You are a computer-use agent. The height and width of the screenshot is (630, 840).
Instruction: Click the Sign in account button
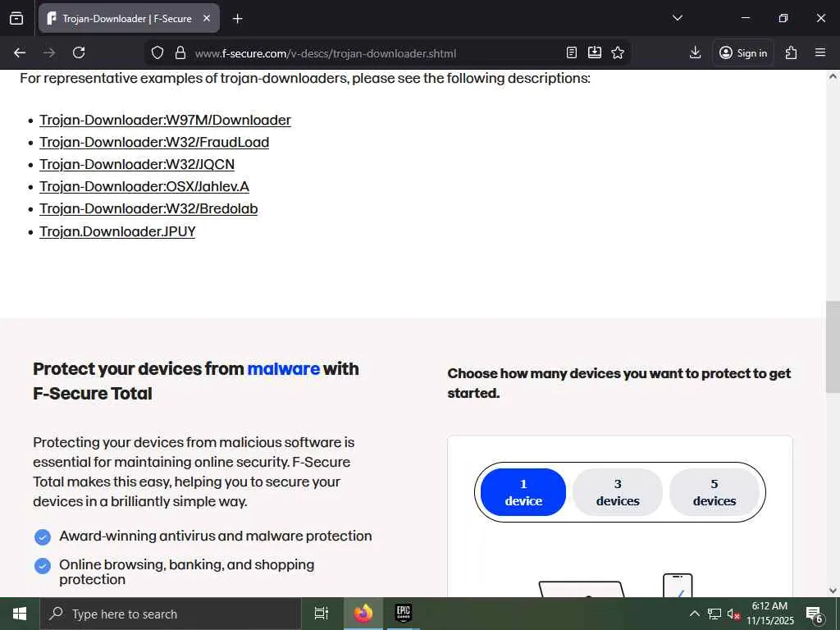743,52
